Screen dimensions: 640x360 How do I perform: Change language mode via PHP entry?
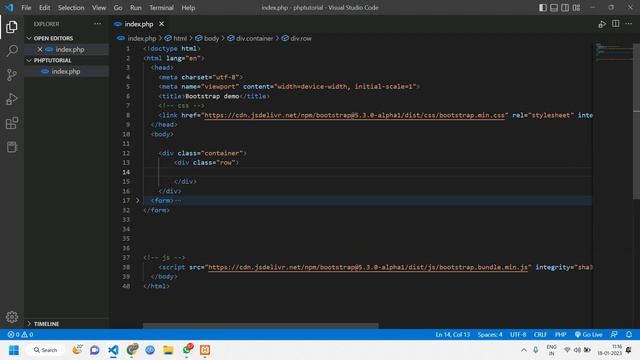pos(560,334)
